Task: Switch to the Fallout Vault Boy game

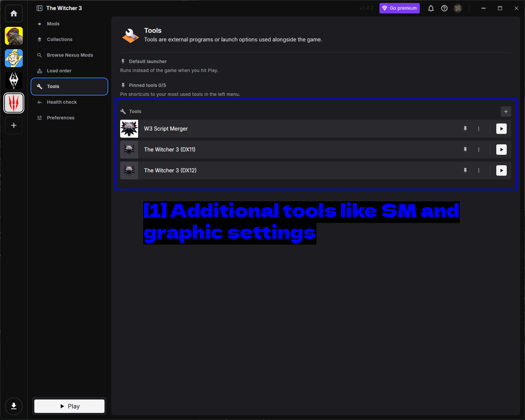Action: tap(14, 58)
